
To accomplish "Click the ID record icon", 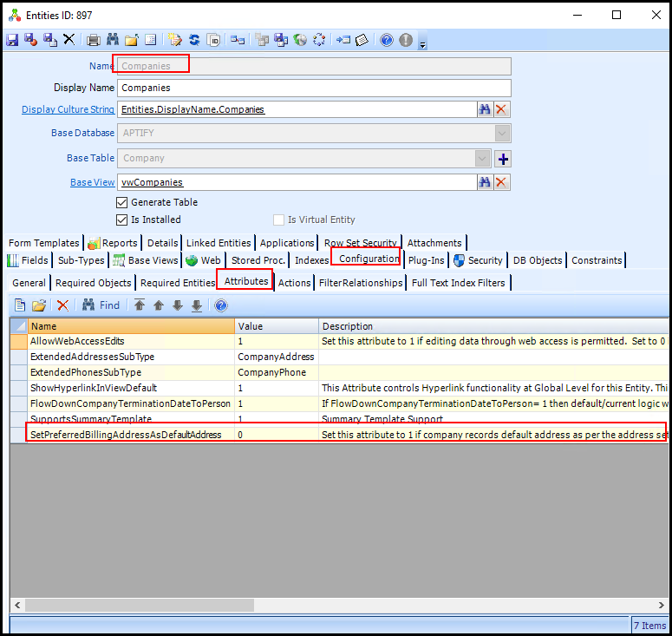I will pyautogui.click(x=213, y=40).
